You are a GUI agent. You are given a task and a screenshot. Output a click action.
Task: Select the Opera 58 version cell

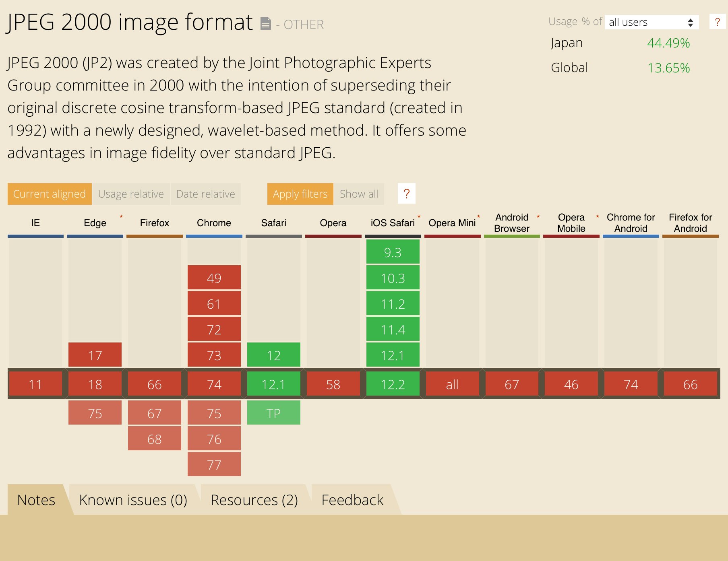click(x=333, y=384)
